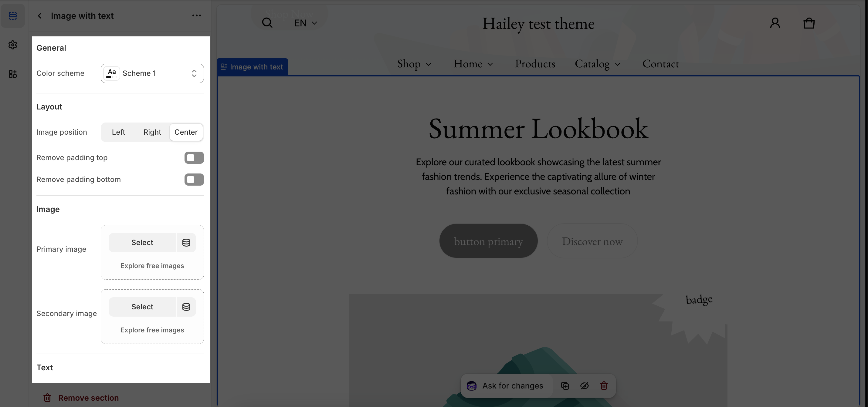The height and width of the screenshot is (407, 868).
Task: Click Select button for Primary image
Action: (142, 242)
